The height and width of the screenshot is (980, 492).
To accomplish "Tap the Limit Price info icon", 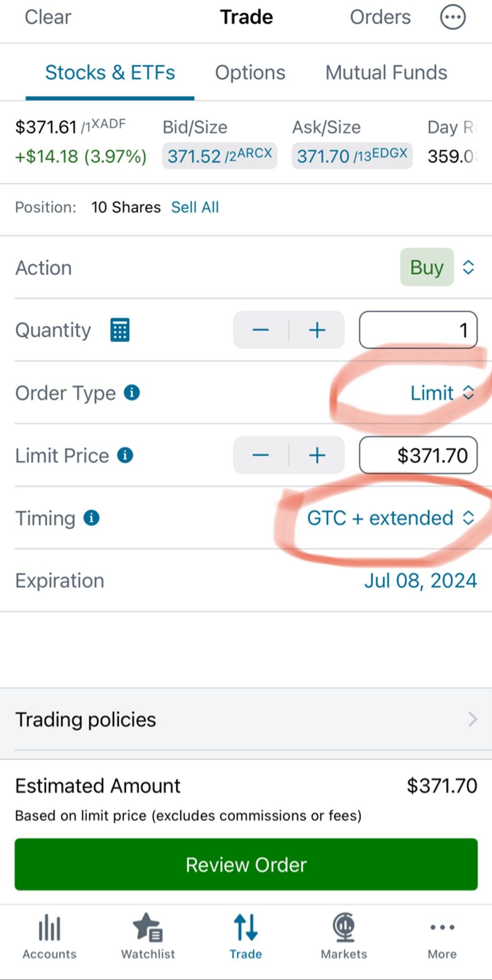I will click(x=125, y=455).
